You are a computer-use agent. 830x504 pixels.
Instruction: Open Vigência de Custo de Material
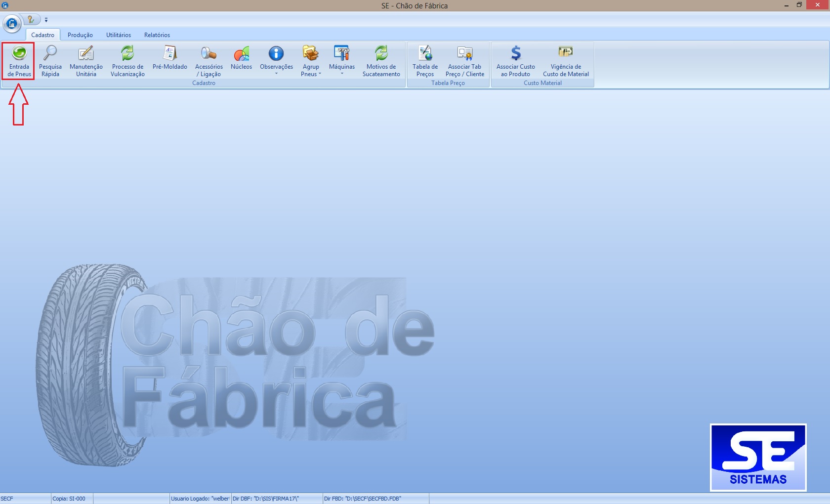[566, 60]
